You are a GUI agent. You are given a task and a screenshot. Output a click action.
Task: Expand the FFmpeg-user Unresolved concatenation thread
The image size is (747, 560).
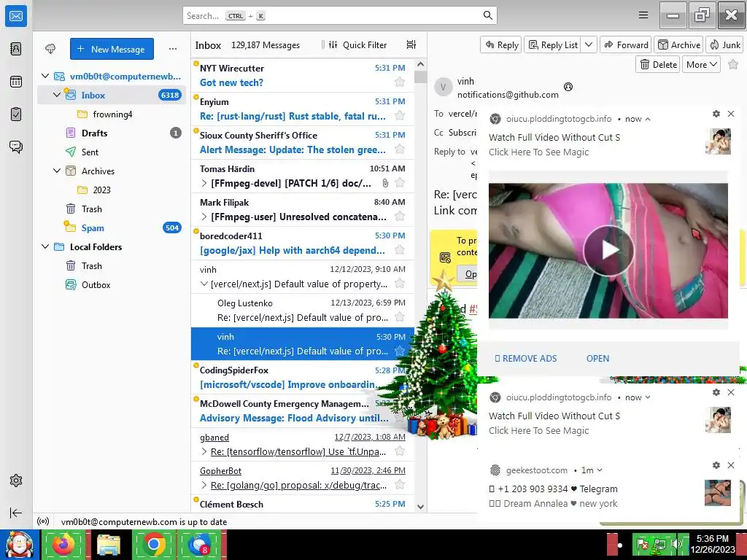[x=204, y=217]
